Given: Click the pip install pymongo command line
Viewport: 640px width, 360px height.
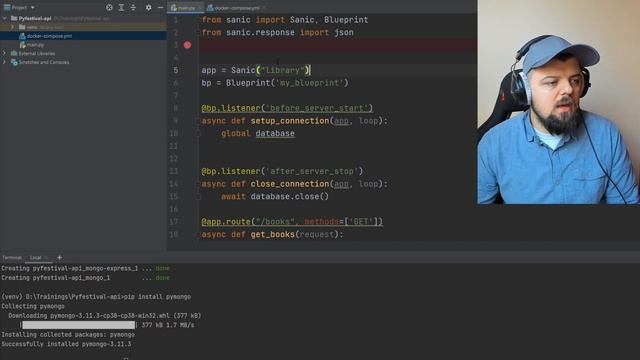Looking at the screenshot, I should [96, 297].
